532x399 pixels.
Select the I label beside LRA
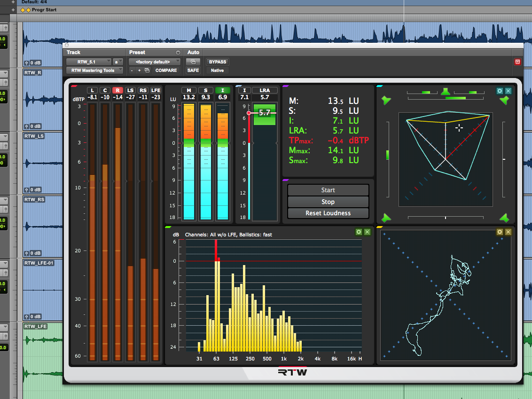pos(244,90)
